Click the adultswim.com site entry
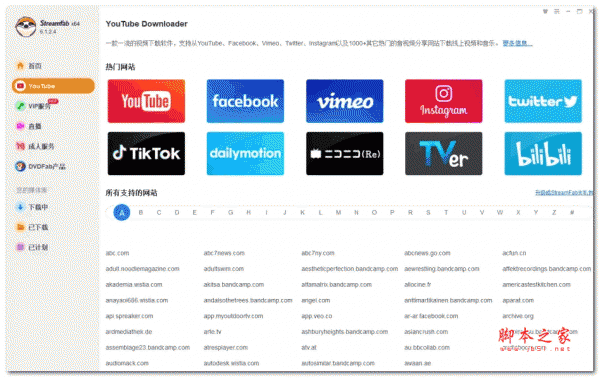This screenshot has width=600, height=378. pyautogui.click(x=223, y=269)
